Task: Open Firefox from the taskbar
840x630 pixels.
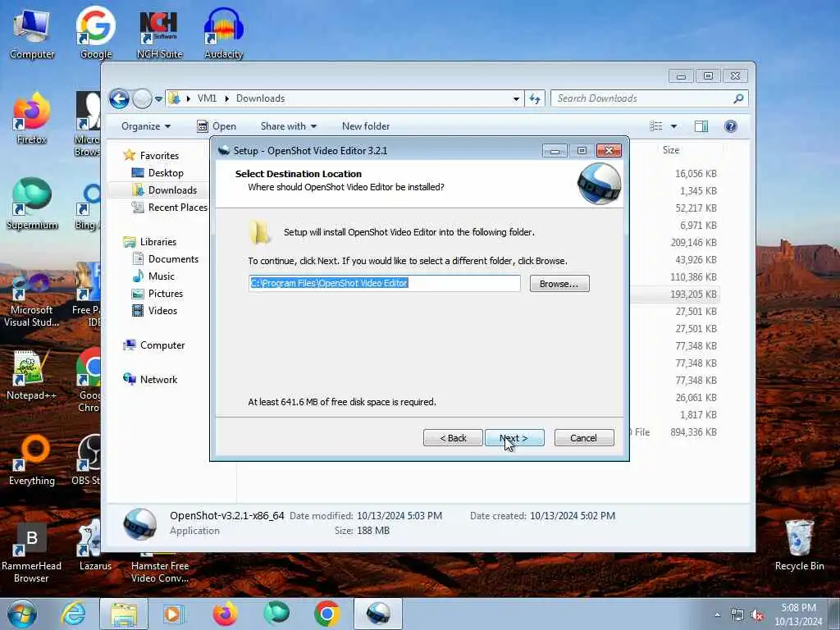Action: 225,614
